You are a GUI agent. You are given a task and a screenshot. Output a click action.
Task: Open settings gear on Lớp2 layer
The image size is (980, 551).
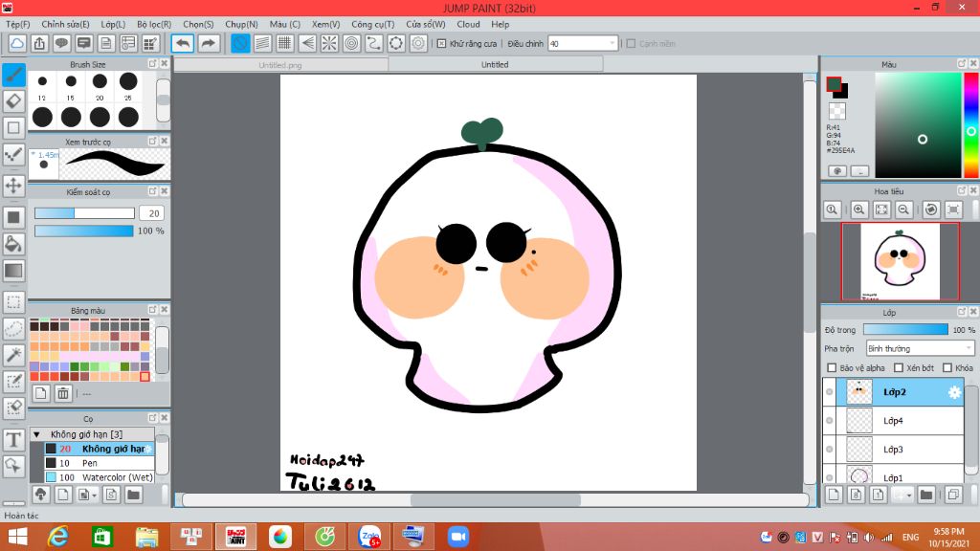pos(953,392)
